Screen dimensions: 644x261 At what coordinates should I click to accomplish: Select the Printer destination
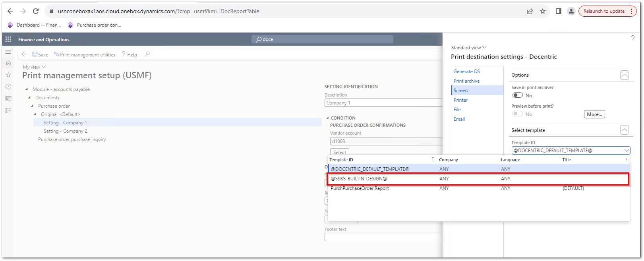coord(460,100)
